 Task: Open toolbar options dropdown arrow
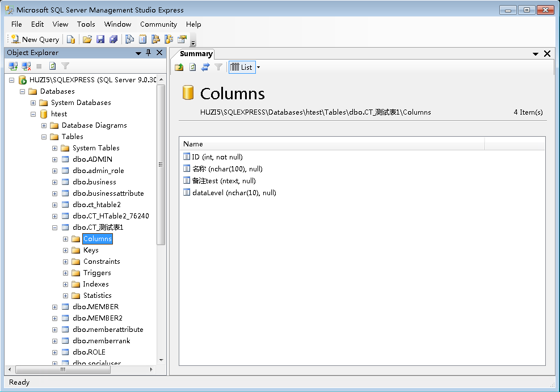click(x=193, y=43)
